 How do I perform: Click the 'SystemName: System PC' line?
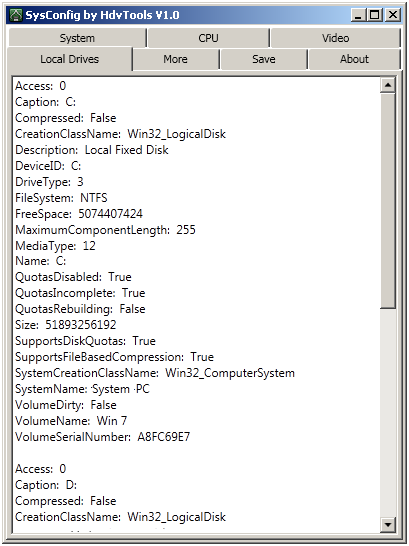(82, 389)
